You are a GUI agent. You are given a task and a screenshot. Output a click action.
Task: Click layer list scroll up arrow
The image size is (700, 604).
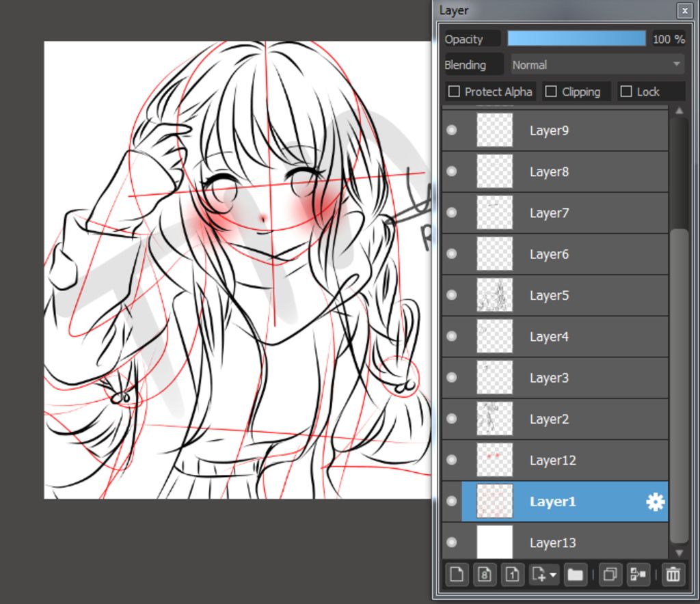tap(679, 111)
